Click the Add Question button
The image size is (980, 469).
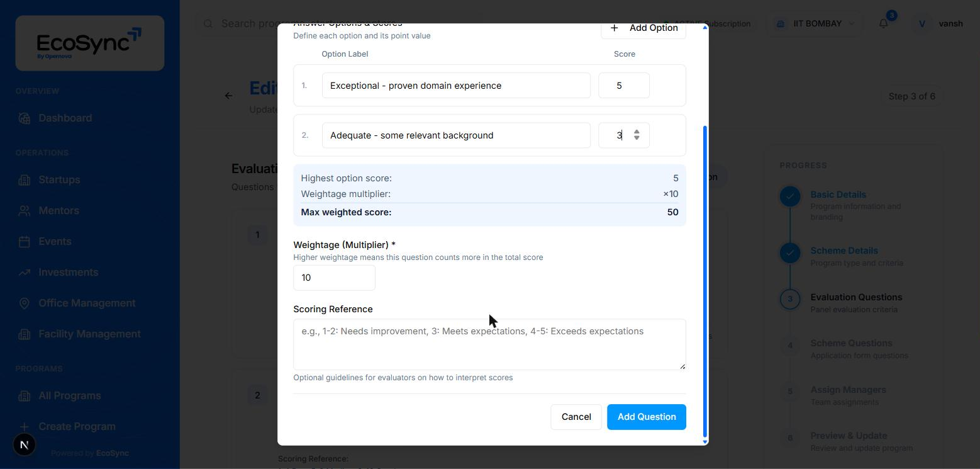coord(647,417)
